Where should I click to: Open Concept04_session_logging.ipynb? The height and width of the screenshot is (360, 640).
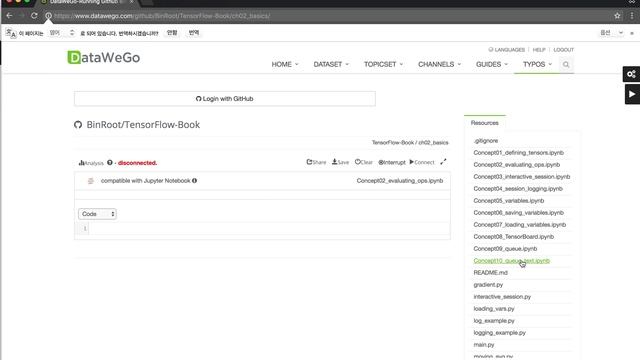pyautogui.click(x=518, y=189)
